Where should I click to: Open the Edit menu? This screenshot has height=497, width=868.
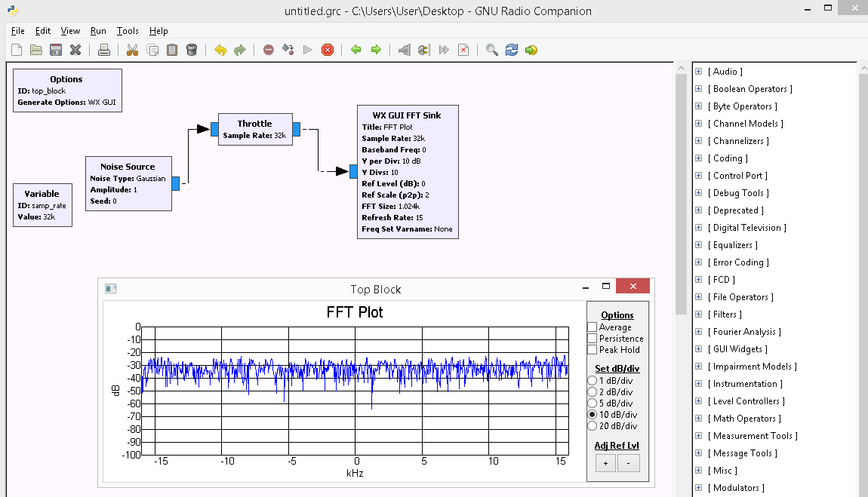click(x=42, y=31)
